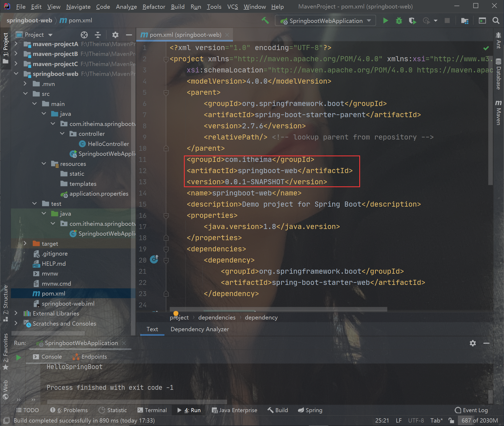Expand the maven-projectB module

tap(16, 54)
